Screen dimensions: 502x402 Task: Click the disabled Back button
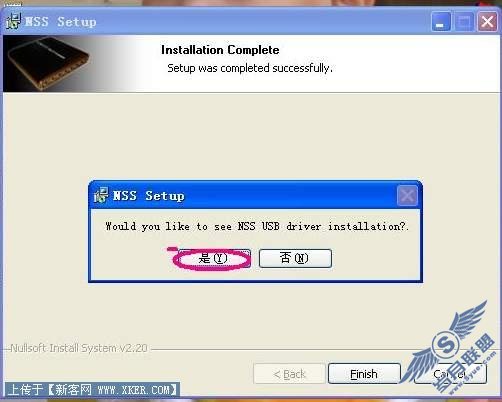289,374
